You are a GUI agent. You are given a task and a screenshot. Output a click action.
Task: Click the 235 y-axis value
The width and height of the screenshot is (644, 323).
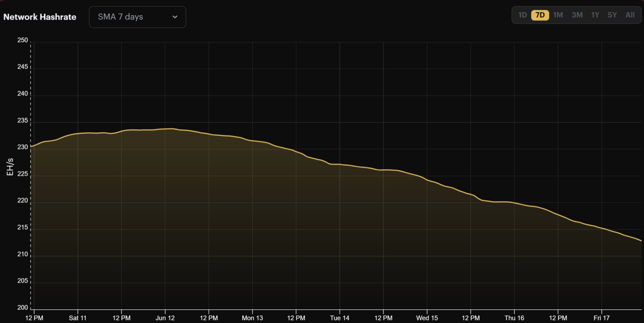(x=23, y=121)
